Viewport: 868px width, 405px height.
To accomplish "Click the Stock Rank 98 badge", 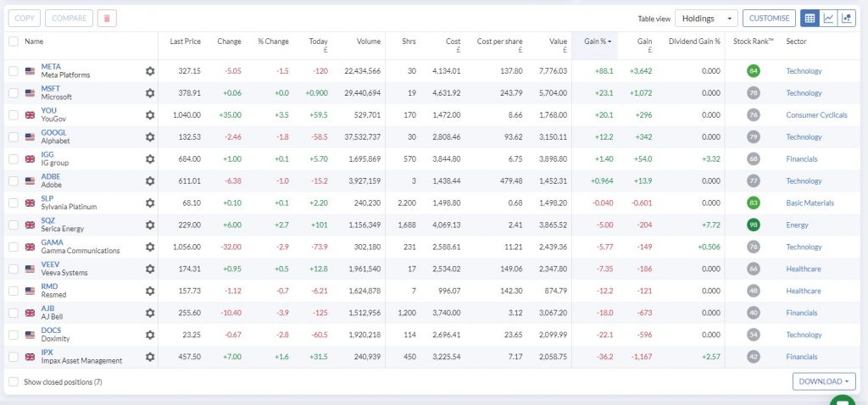I will pyautogui.click(x=754, y=225).
